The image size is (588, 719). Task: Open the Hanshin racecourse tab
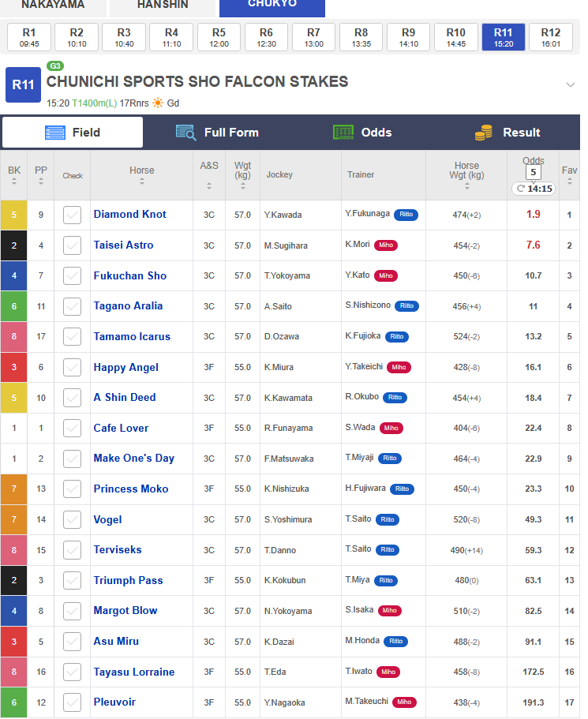(x=163, y=7)
